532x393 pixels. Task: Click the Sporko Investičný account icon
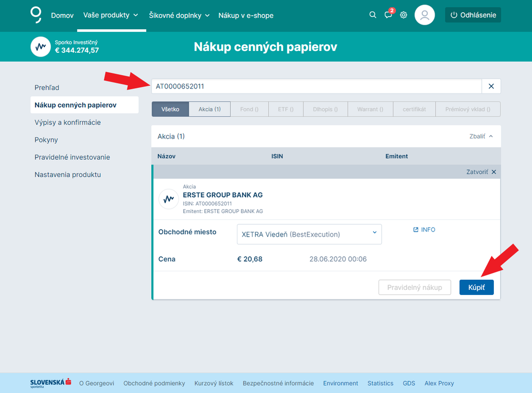tap(41, 47)
